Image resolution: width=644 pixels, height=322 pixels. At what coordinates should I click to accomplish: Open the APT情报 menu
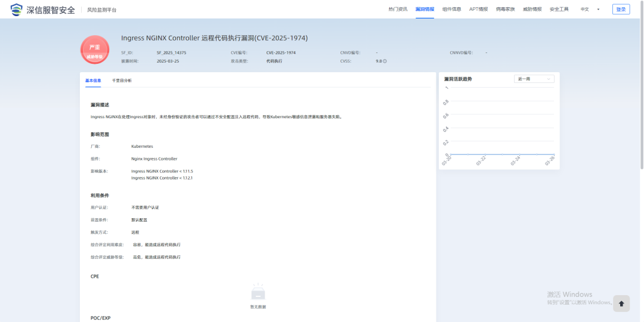pos(478,10)
